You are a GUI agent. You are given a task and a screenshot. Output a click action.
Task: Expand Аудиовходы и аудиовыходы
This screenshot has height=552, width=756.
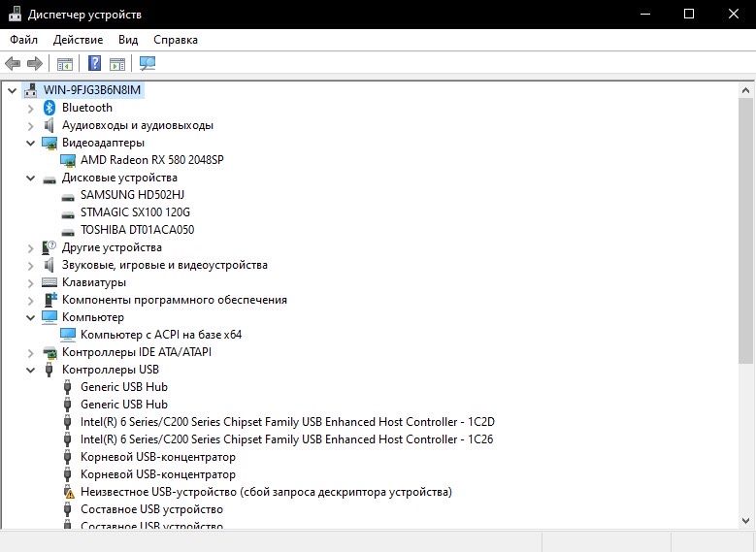tap(31, 126)
